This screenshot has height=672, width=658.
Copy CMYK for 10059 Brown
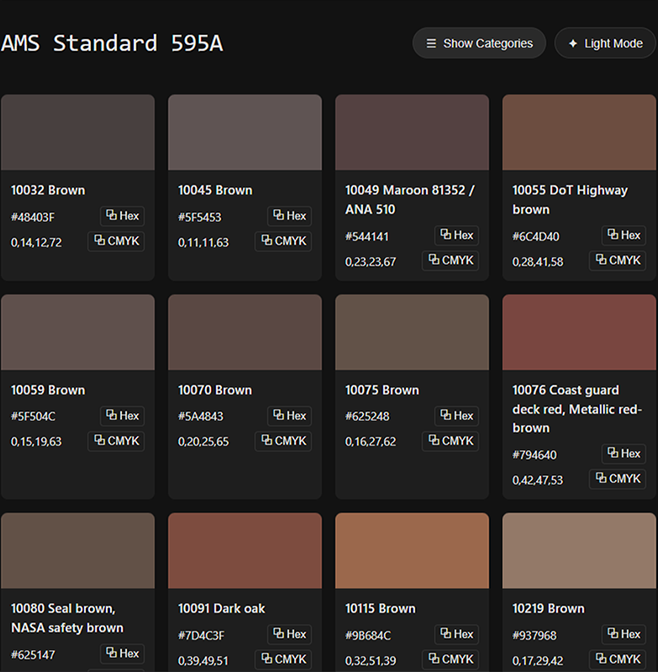pyautogui.click(x=116, y=441)
